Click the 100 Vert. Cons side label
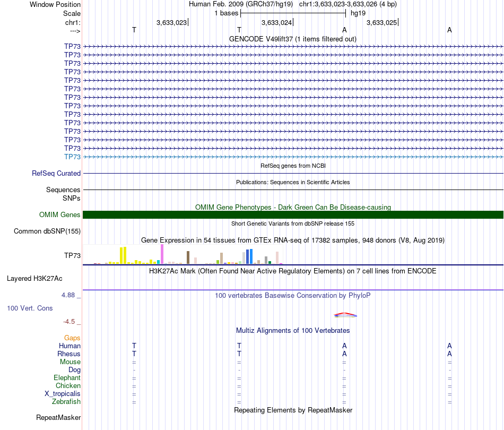The image size is (504, 430). point(30,308)
